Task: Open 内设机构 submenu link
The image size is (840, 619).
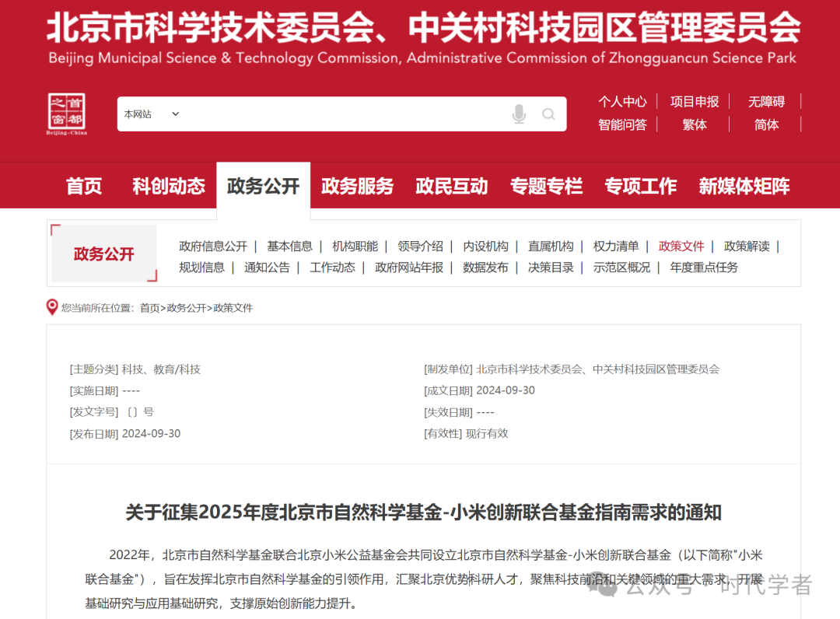Action: (485, 247)
